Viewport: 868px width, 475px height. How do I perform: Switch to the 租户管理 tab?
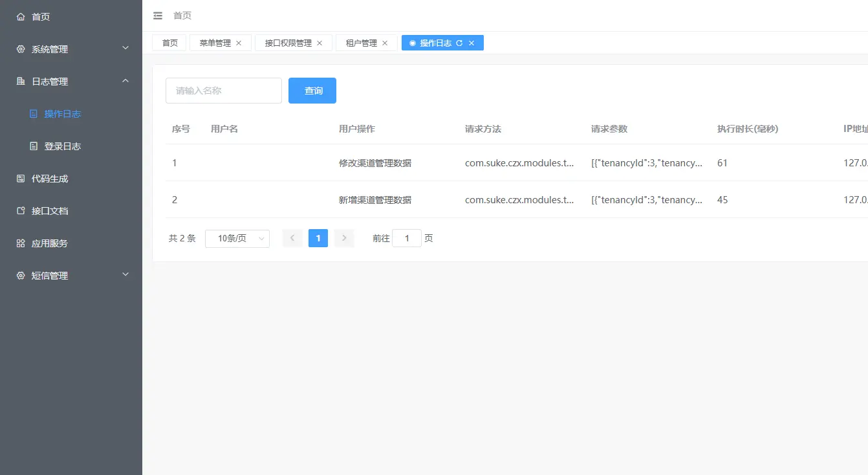(361, 42)
